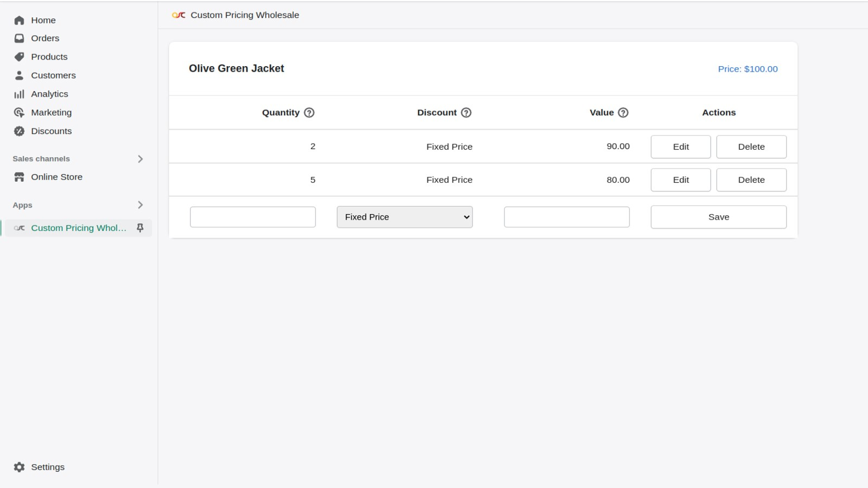Image resolution: width=868 pixels, height=488 pixels.
Task: Select the Customers person icon
Action: pos(20,75)
